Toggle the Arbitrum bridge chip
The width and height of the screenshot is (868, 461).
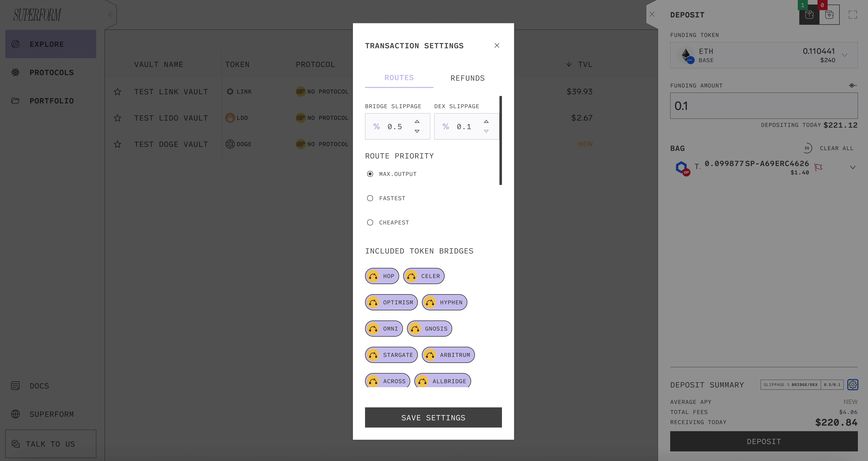coord(448,355)
